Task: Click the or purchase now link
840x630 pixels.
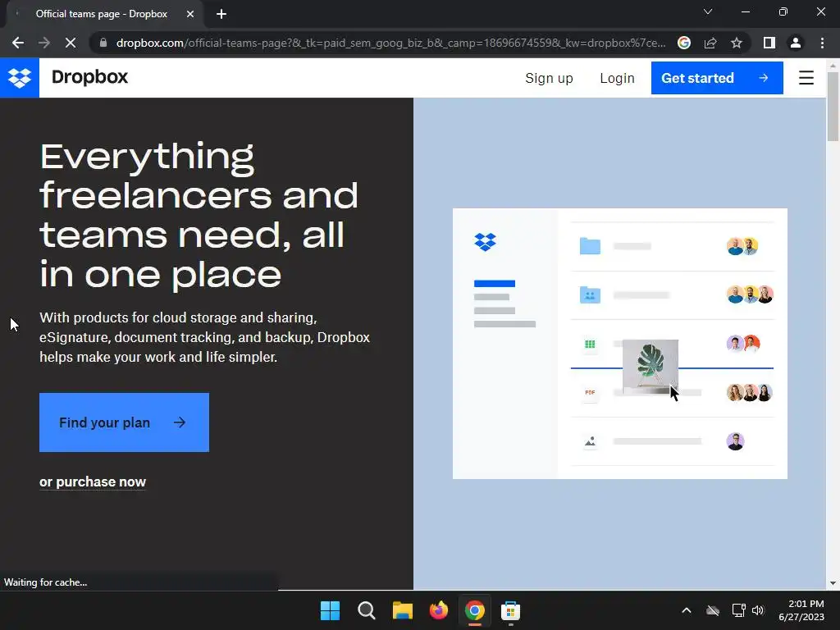Action: [93, 482]
